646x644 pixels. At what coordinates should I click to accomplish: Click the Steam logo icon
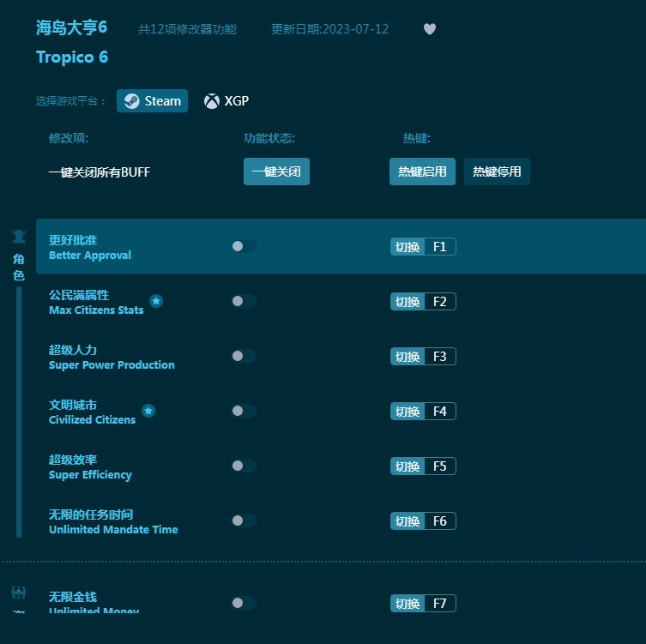pyautogui.click(x=132, y=101)
